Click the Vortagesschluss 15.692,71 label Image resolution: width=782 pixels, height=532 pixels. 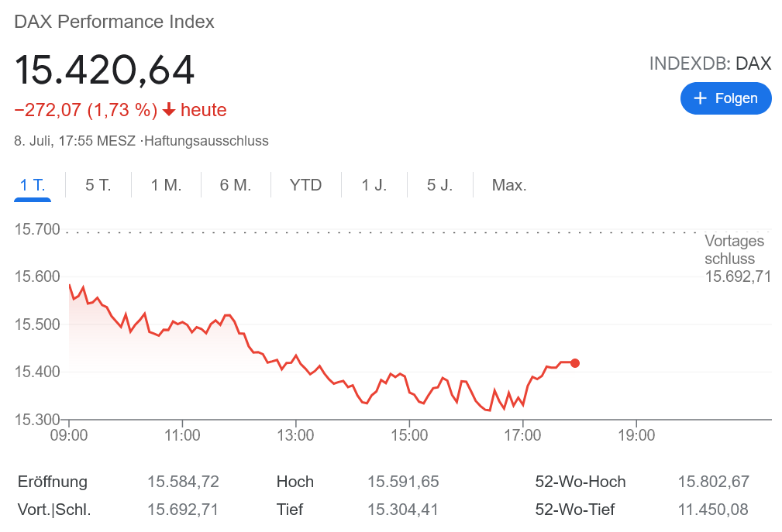point(737,259)
